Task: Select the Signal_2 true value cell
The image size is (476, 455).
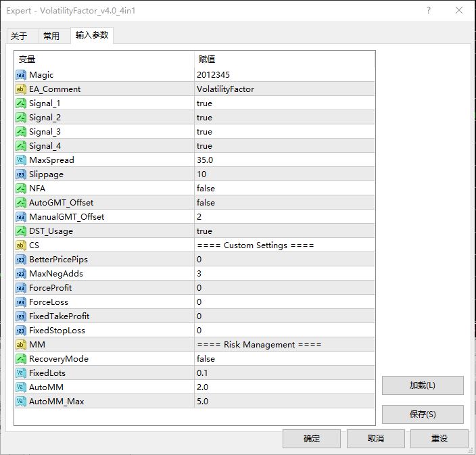Action: click(284, 118)
